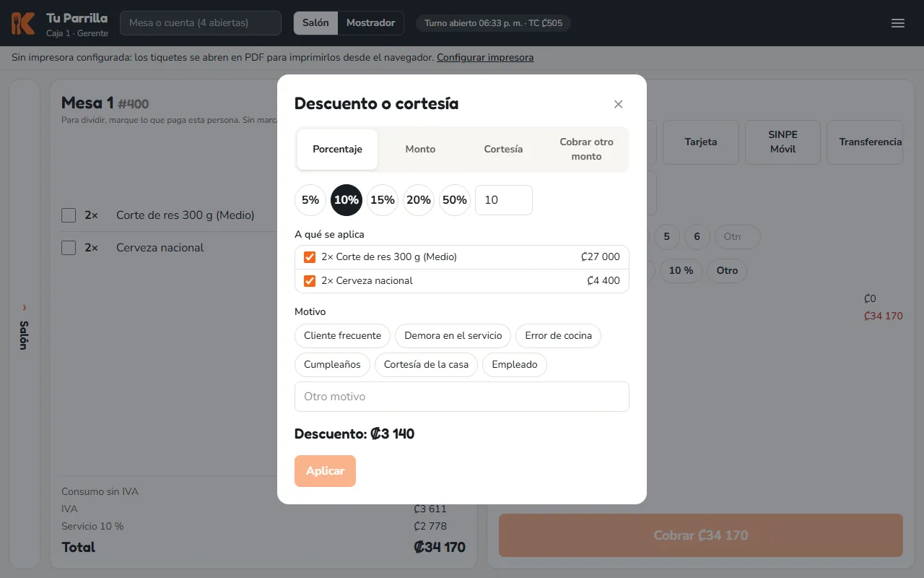Select Tarjeta payment method

click(x=701, y=142)
